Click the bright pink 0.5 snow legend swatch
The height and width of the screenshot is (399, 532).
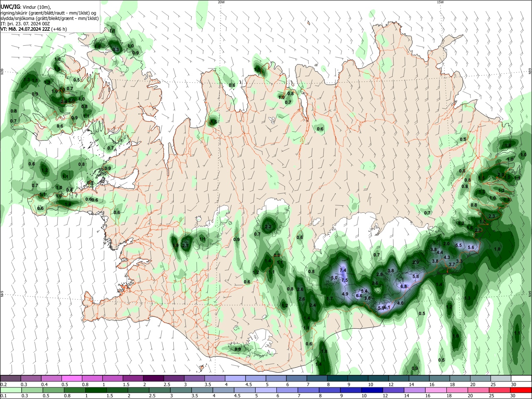point(71,379)
